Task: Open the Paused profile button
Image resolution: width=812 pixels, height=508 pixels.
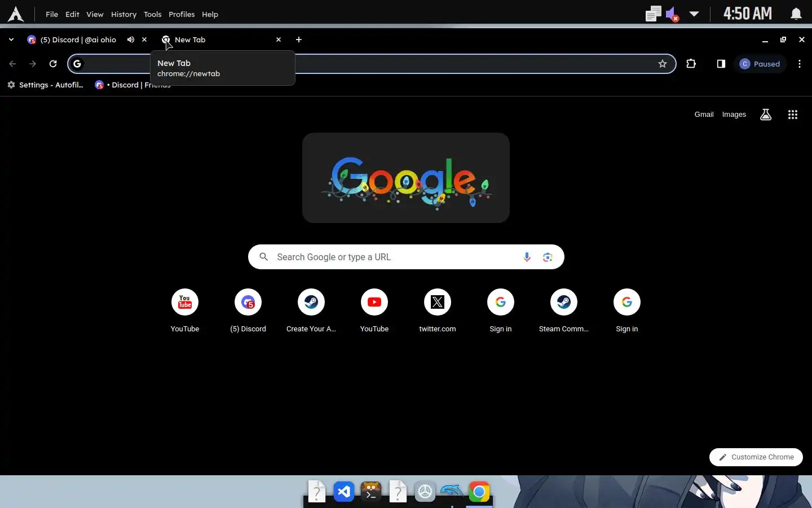Action: coord(760,64)
